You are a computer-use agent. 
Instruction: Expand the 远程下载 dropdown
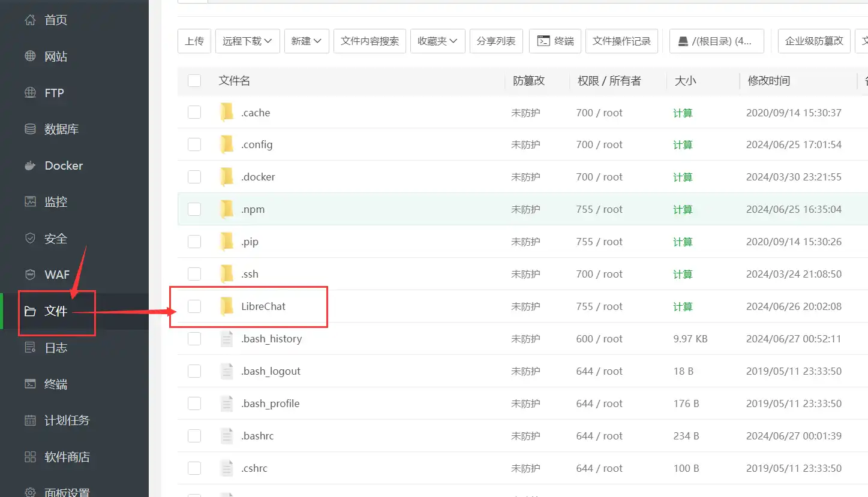coord(247,41)
